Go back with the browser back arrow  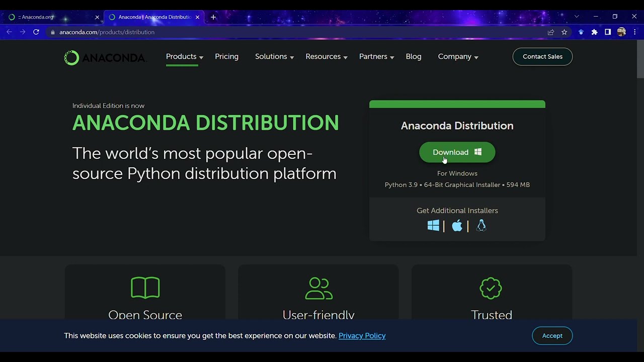click(9, 32)
